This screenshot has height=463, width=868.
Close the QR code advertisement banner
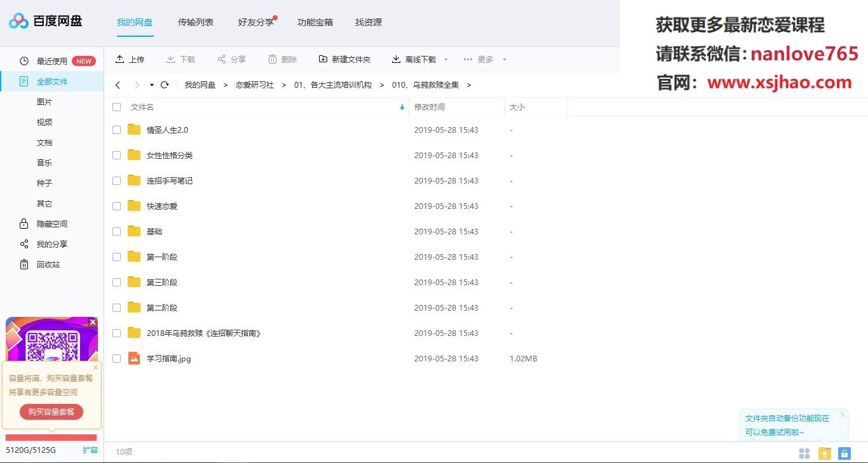pyautogui.click(x=93, y=322)
